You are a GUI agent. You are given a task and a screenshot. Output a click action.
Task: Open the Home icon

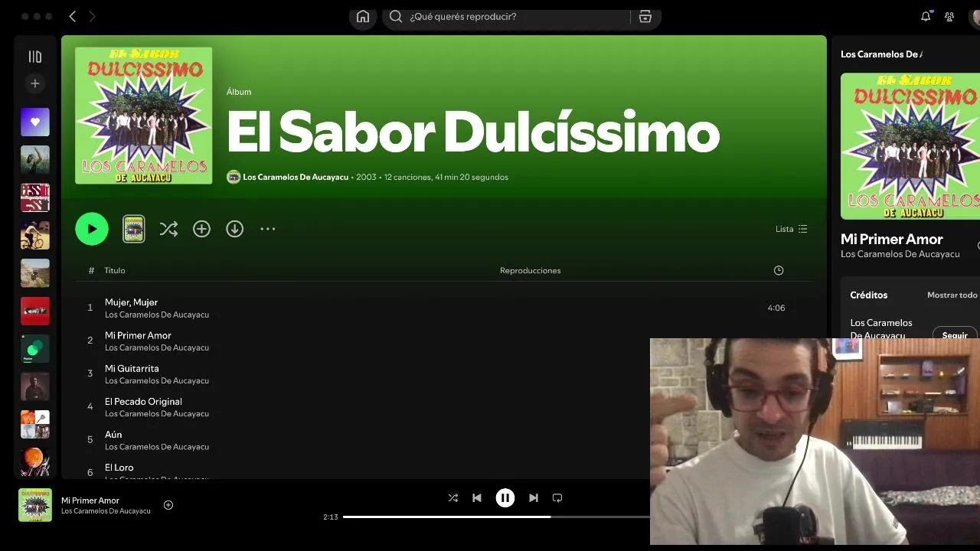click(x=363, y=17)
